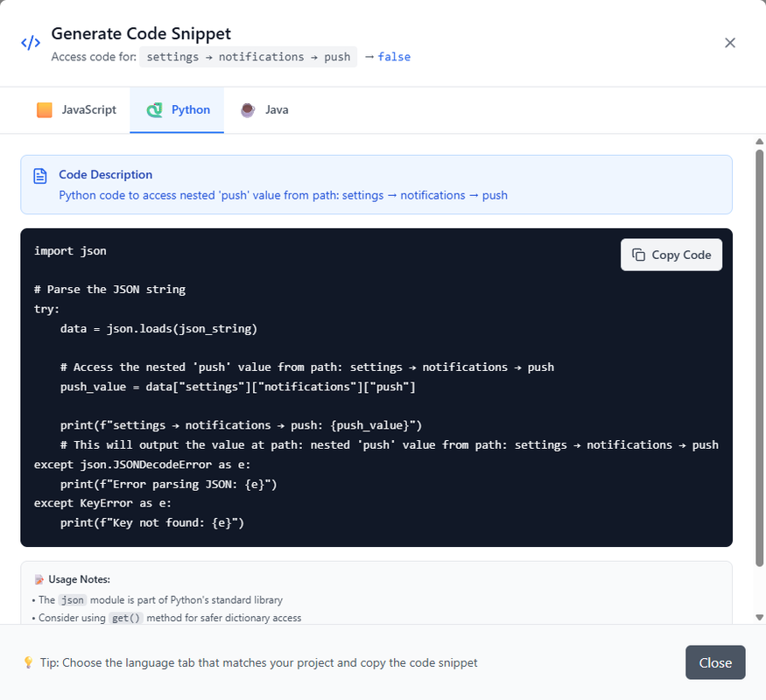Click the blue 'false' value in header
Screen dimensions: 766x700
[x=394, y=57]
